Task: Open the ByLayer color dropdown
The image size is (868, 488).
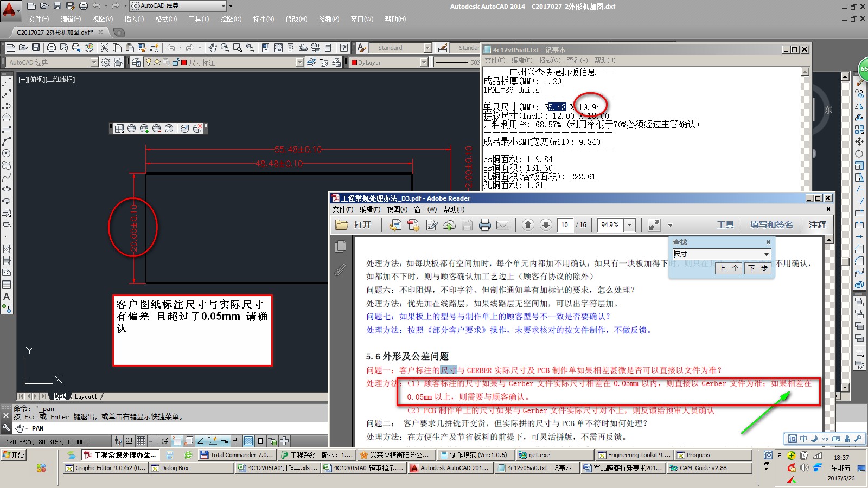Action: coord(424,62)
